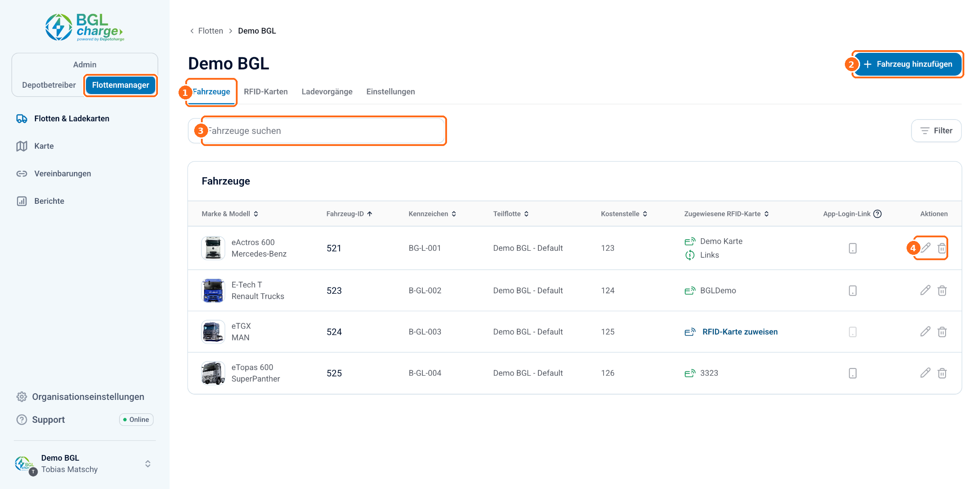The height and width of the screenshot is (489, 980).
Task: Delete the eActros 600 vehicle trash icon
Action: (x=942, y=248)
